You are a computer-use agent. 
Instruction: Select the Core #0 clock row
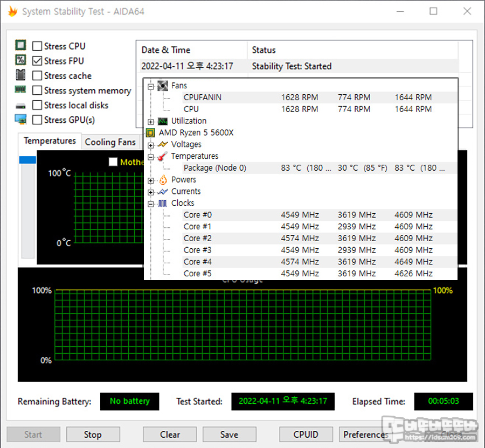(x=320, y=215)
